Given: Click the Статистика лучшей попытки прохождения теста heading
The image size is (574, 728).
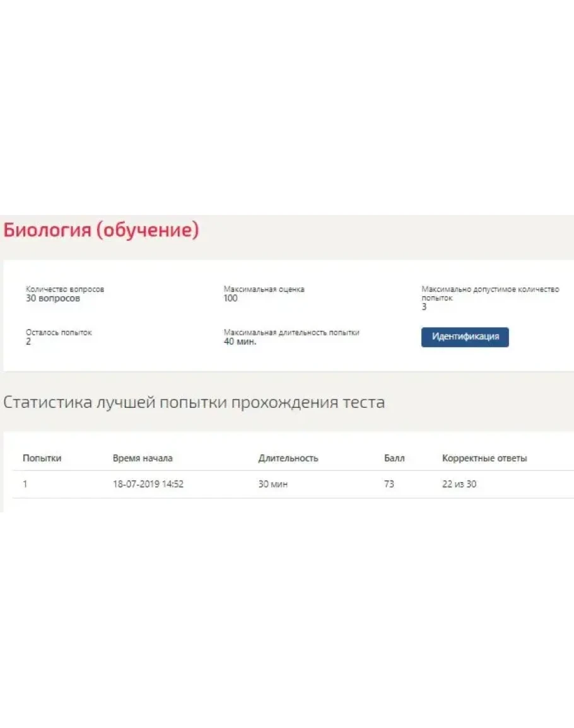Looking at the screenshot, I should point(194,402).
